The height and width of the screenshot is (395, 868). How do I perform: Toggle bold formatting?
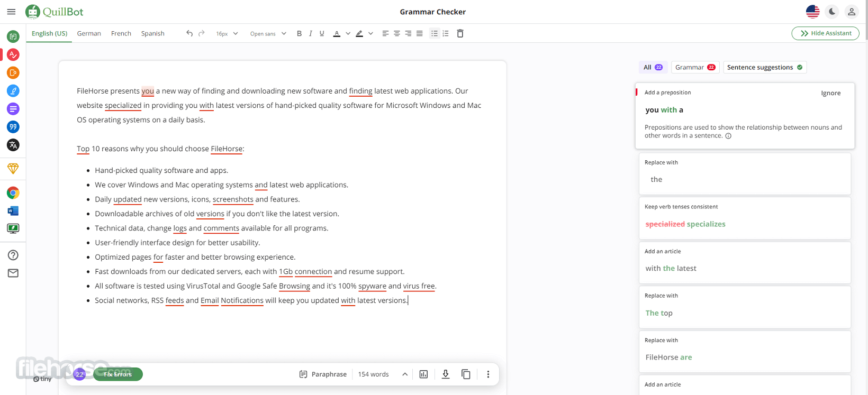click(x=299, y=33)
